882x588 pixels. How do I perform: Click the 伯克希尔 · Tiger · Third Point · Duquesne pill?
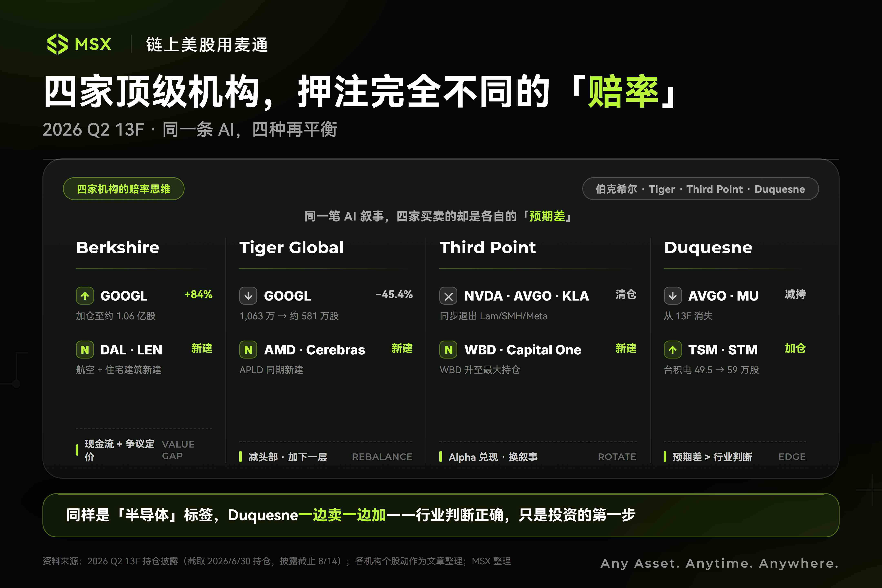pos(700,189)
